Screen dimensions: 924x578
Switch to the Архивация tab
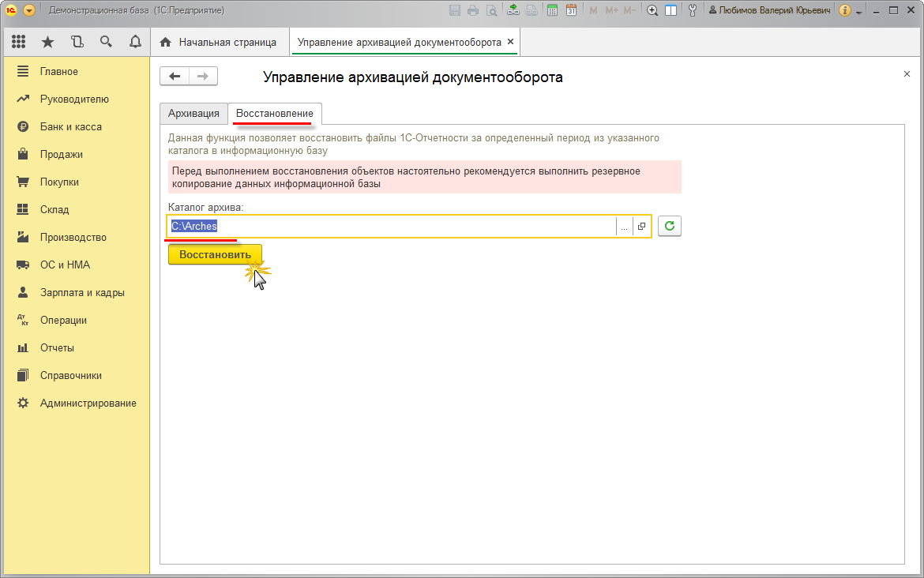coord(193,114)
